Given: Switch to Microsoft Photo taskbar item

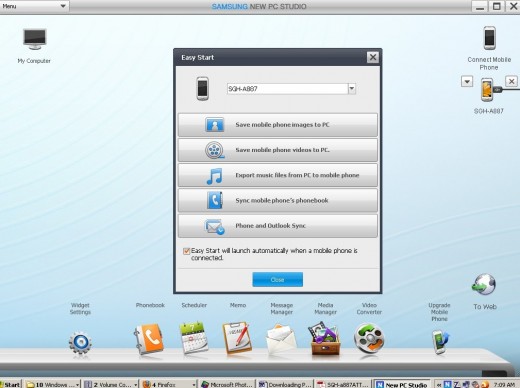Looking at the screenshot, I should 227,384.
